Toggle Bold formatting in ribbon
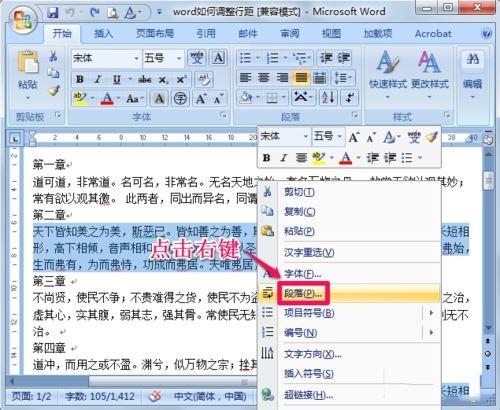Screen dimensions: 500x410 point(80,79)
